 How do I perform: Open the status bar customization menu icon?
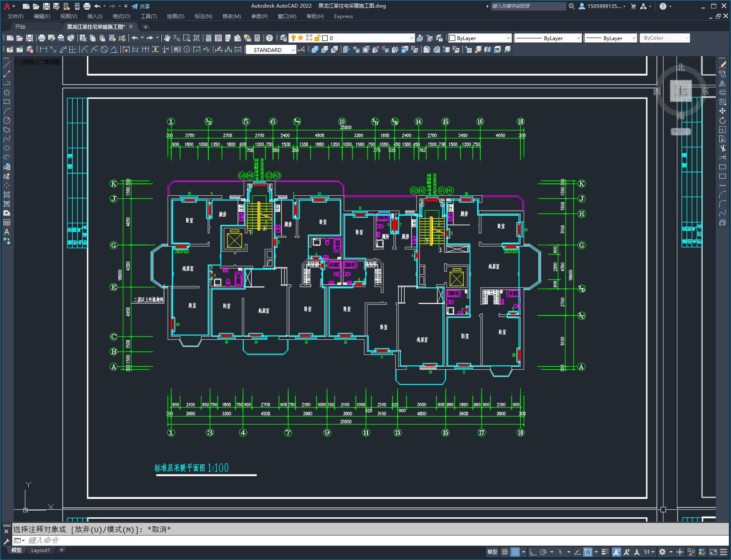pyautogui.click(x=723, y=552)
